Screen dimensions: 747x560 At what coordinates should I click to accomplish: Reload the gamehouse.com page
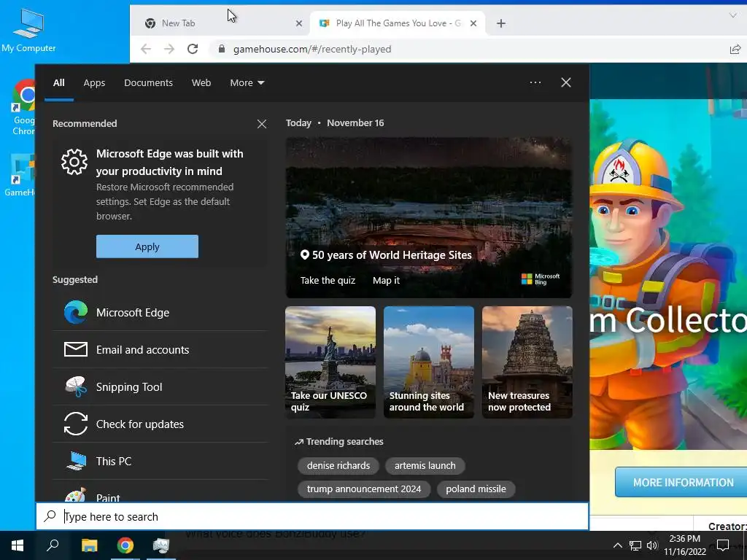click(x=193, y=49)
